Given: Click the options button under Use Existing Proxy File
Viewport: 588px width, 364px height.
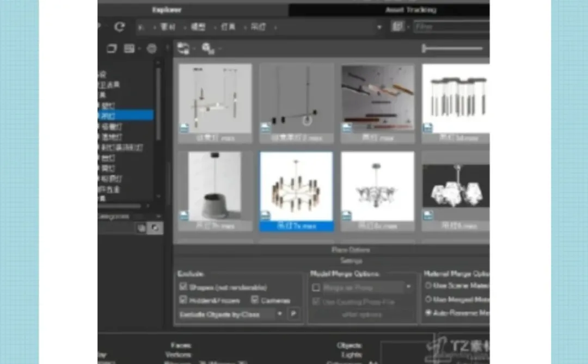Looking at the screenshot, I should tap(362, 315).
